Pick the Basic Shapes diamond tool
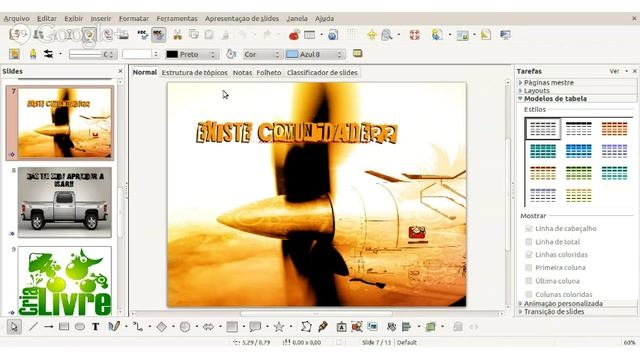The width and height of the screenshot is (640, 360). 162,327
